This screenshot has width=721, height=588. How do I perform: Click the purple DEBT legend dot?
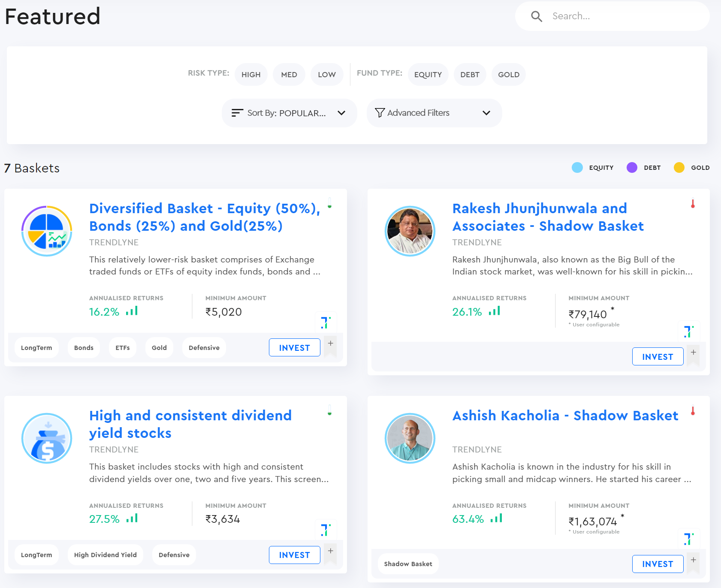[x=632, y=168]
